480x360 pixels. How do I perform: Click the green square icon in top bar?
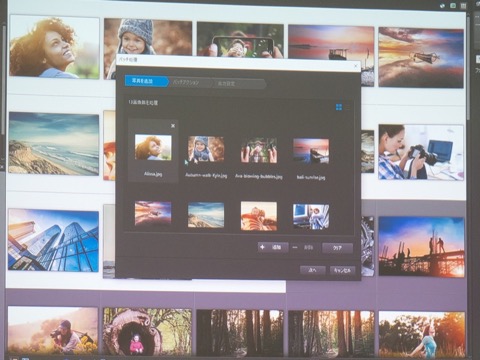pos(453,5)
